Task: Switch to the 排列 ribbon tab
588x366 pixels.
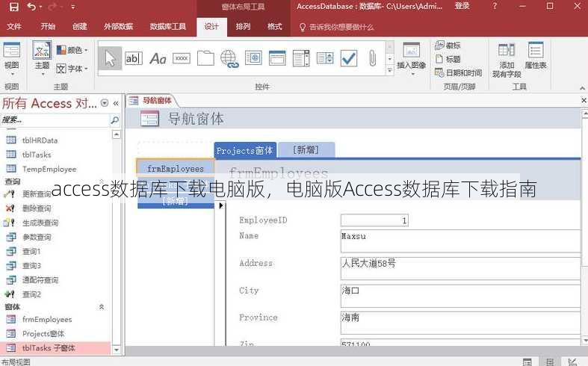Action: pyautogui.click(x=243, y=26)
